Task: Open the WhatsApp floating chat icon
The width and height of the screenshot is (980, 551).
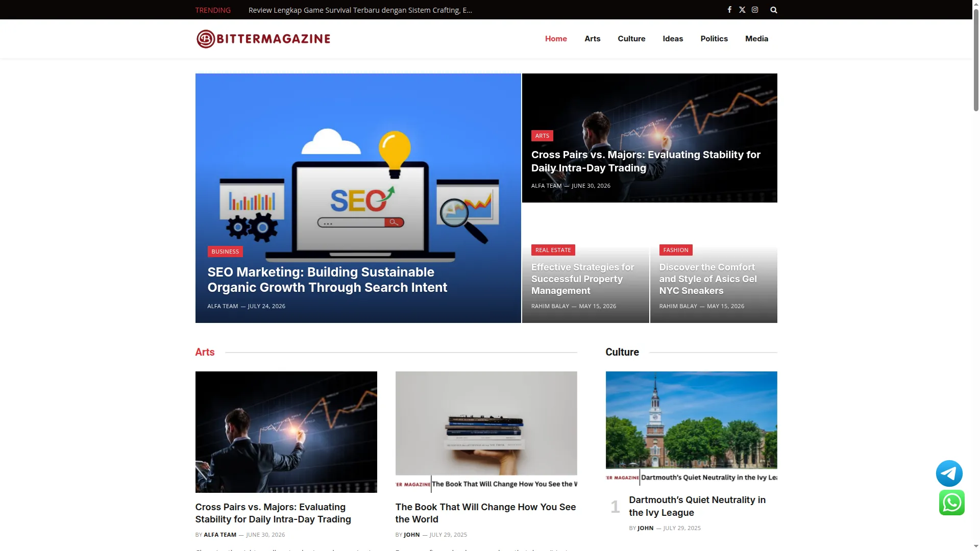Action: pyautogui.click(x=952, y=503)
